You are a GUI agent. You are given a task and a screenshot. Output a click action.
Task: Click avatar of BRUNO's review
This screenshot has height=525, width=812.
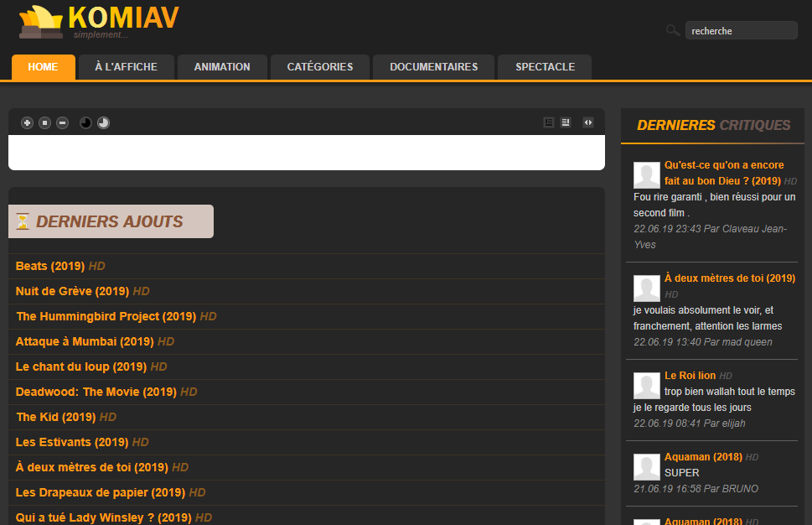pos(647,466)
